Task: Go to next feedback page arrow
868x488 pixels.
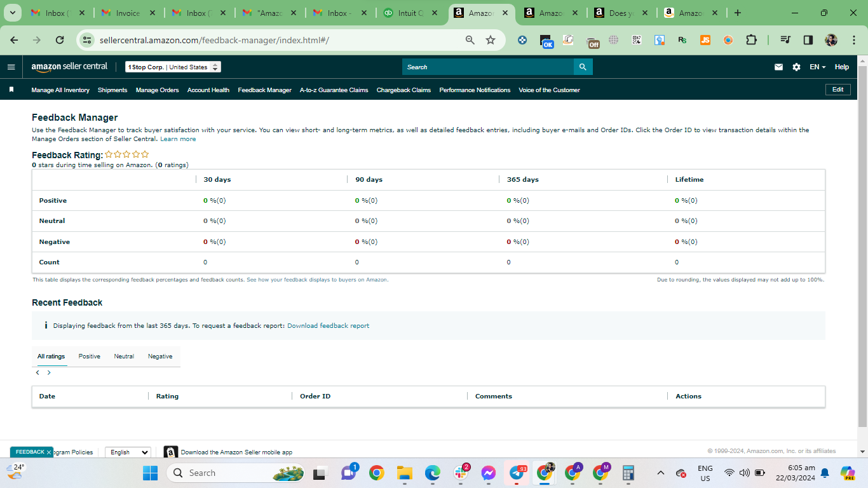Action: (x=49, y=373)
